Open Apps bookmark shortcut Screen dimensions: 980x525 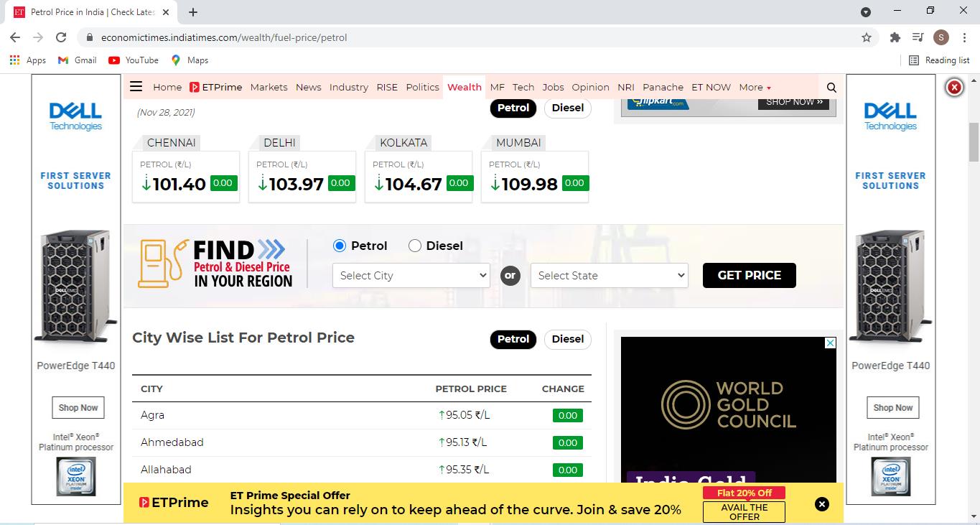pyautogui.click(x=28, y=60)
